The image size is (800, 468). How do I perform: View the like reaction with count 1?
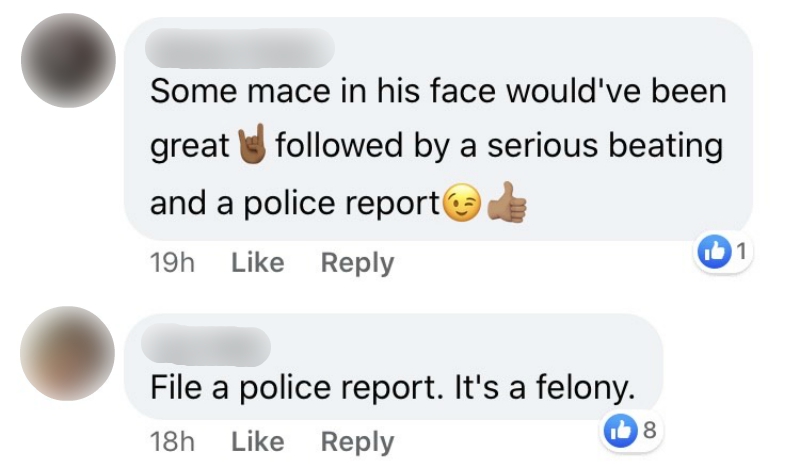722,252
